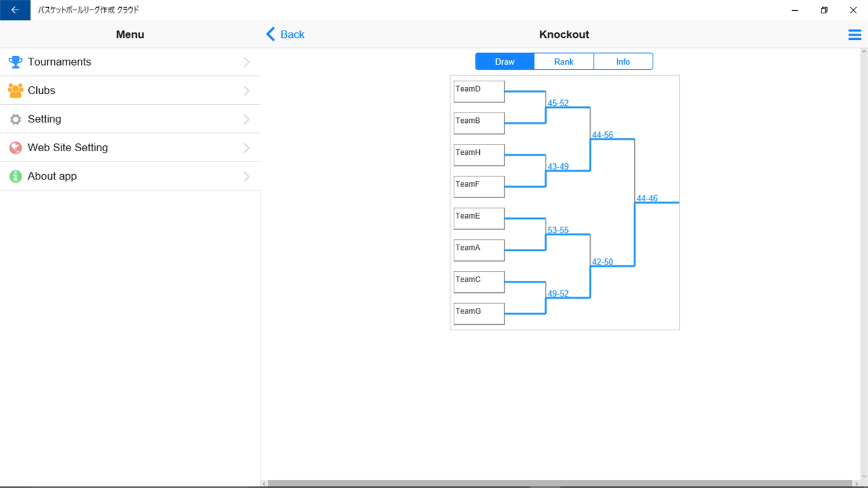Screen dimensions: 868x488
Task: Open the hamburger menu icon
Action: tap(854, 35)
